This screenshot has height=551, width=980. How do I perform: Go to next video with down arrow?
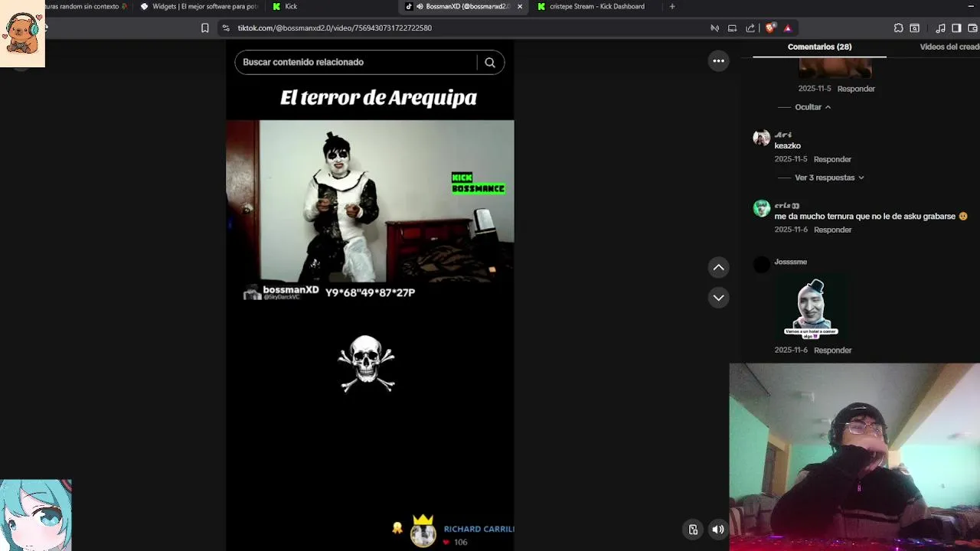click(718, 298)
